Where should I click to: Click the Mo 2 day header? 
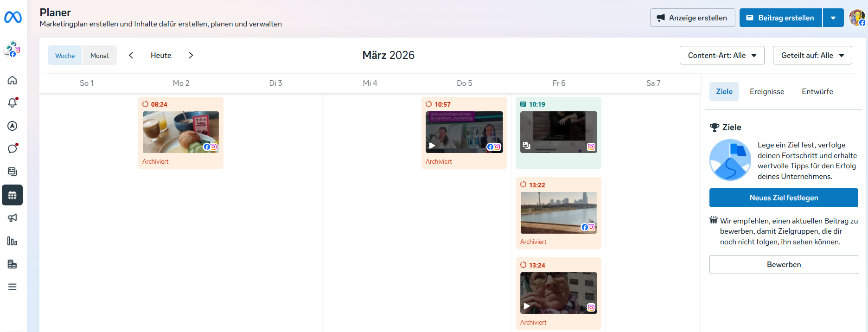[x=181, y=83]
